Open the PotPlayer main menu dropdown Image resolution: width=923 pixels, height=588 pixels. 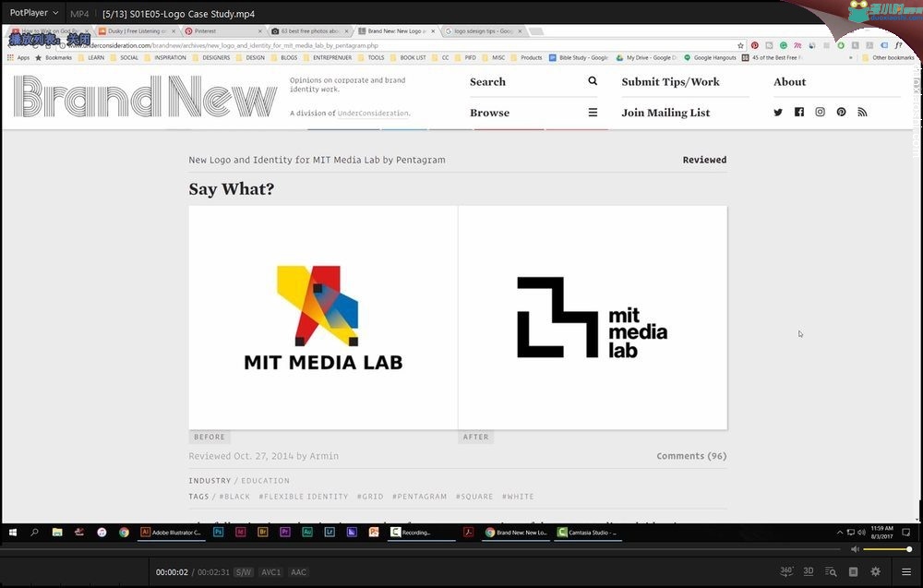[33, 12]
